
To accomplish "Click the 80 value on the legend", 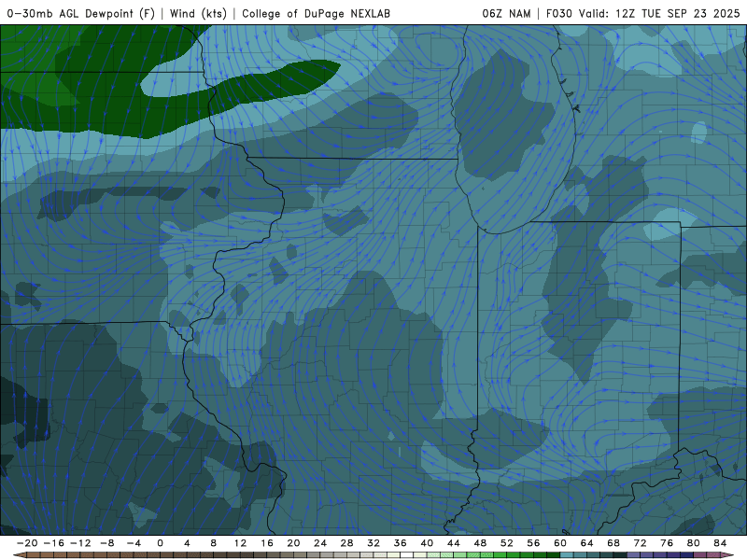I will (694, 543).
